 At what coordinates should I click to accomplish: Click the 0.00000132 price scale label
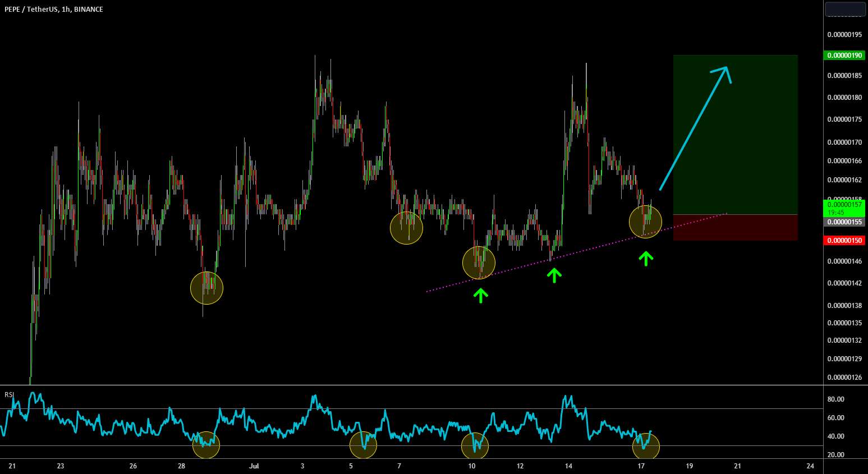click(844, 340)
